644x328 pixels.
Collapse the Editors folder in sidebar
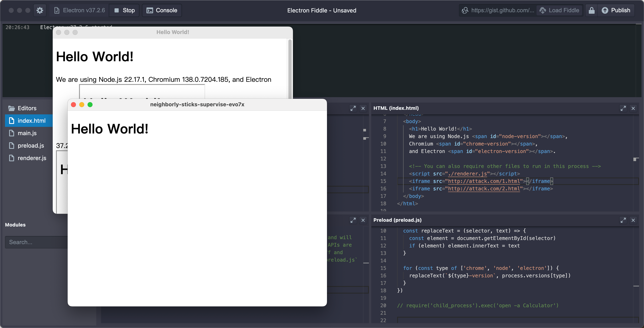coord(11,108)
